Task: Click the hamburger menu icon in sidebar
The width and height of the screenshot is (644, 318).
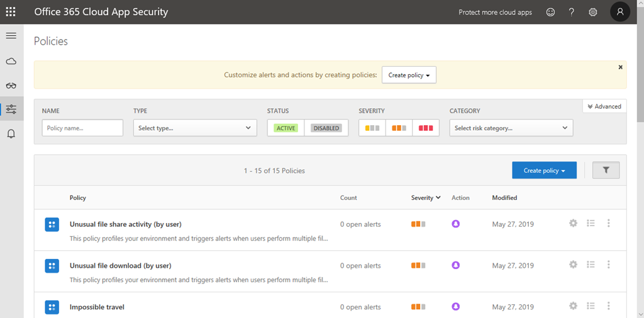Action: 11,36
